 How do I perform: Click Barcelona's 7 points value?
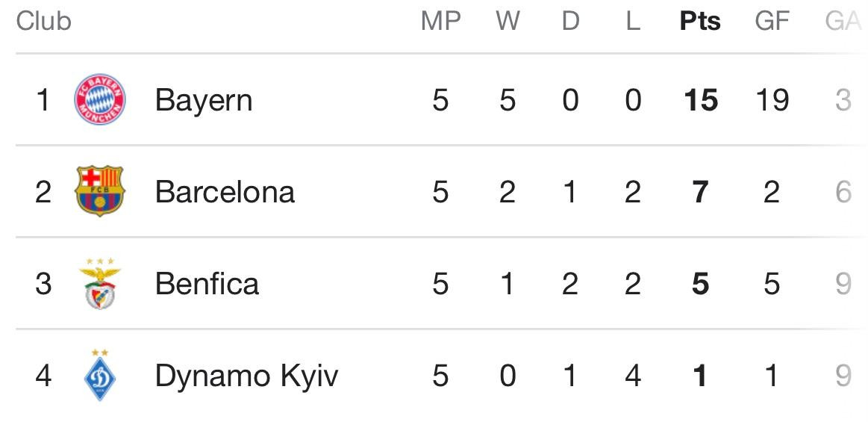pos(700,192)
